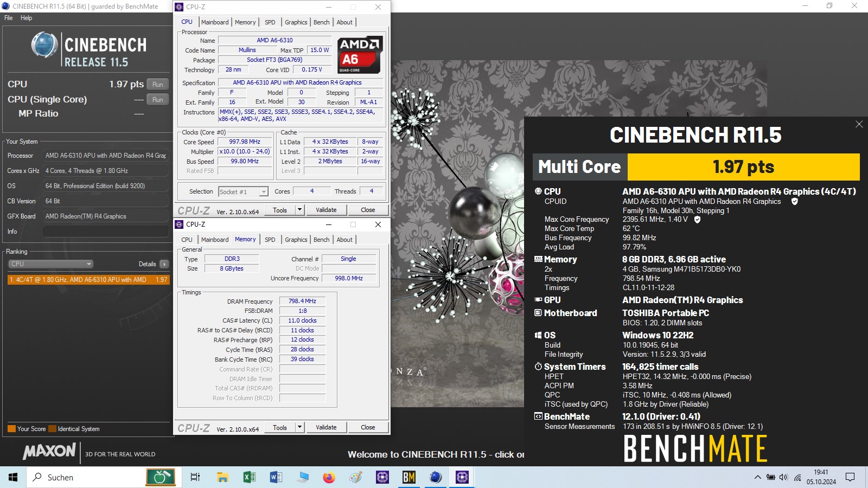Click Validate in lower CPU-Z window
The image size is (868, 488).
326,427
